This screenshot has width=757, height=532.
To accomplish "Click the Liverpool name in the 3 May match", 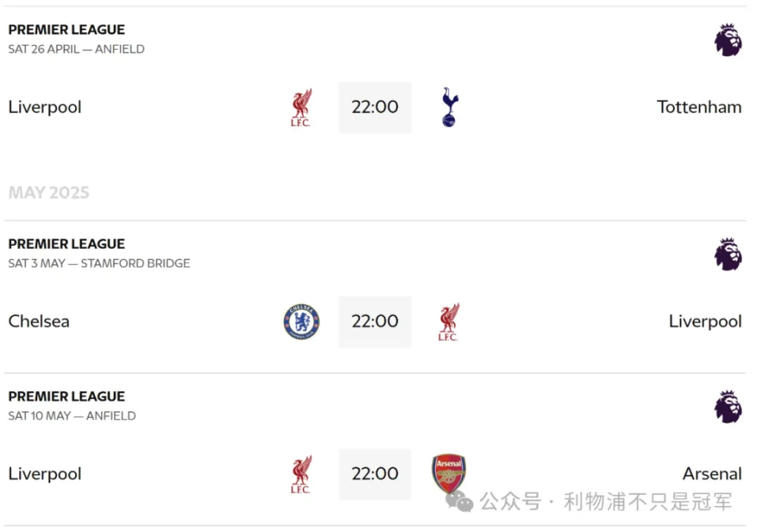I will (x=705, y=322).
